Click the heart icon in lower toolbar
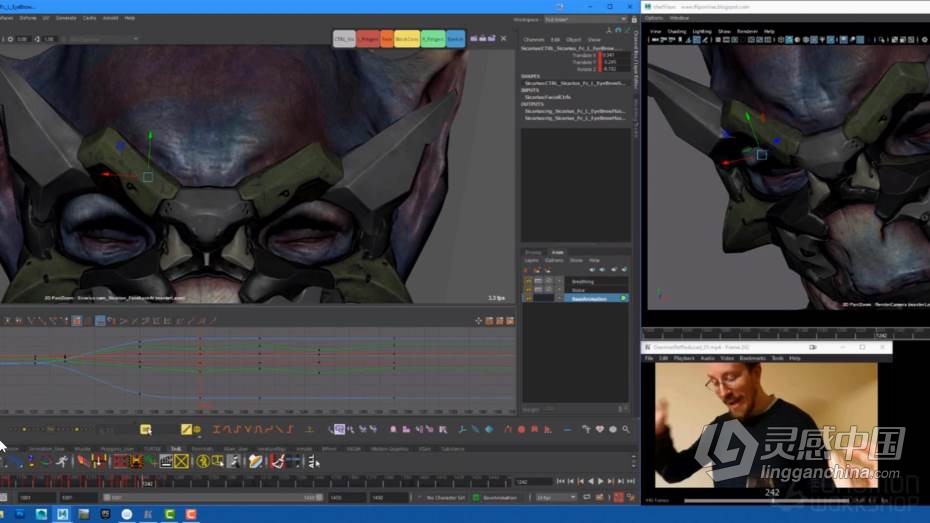This screenshot has width=930, height=523. point(600,429)
